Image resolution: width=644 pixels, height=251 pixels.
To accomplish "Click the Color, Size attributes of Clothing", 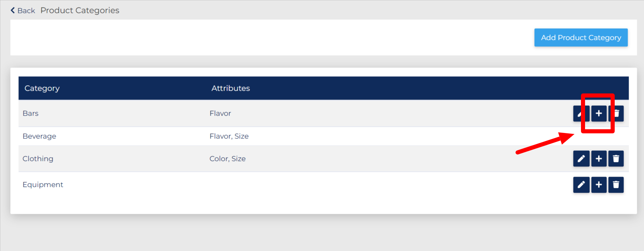I will [227, 159].
